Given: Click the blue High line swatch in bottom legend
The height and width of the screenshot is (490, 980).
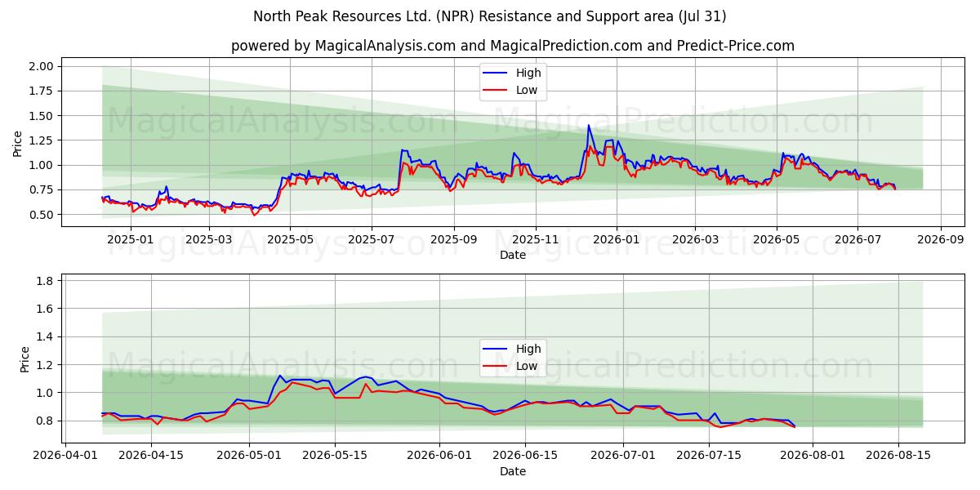Looking at the screenshot, I should click(x=497, y=350).
